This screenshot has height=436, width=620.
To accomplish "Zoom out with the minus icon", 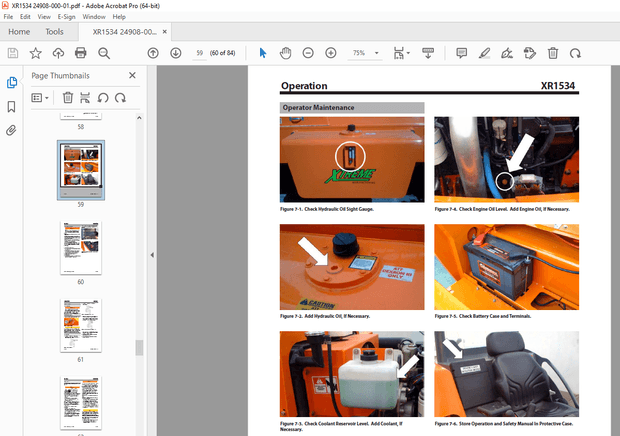I will pos(308,53).
